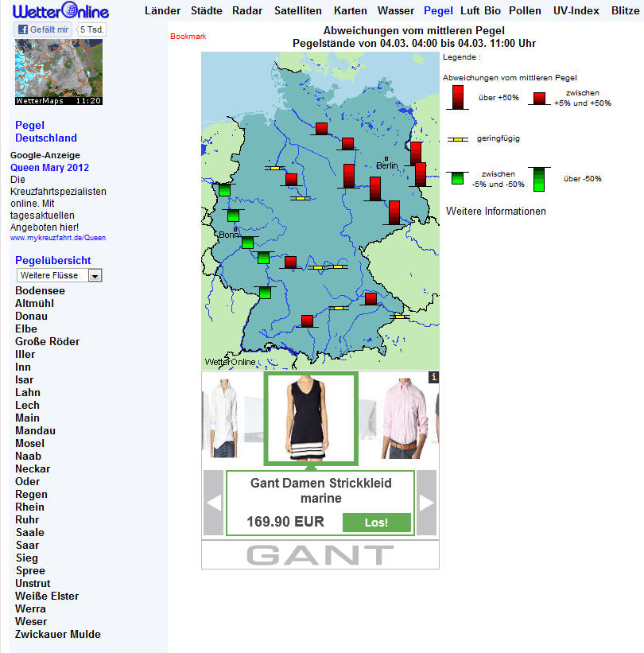Image resolution: width=644 pixels, height=653 pixels.
Task: Open the Altmühl gauge link
Action: [x=34, y=303]
